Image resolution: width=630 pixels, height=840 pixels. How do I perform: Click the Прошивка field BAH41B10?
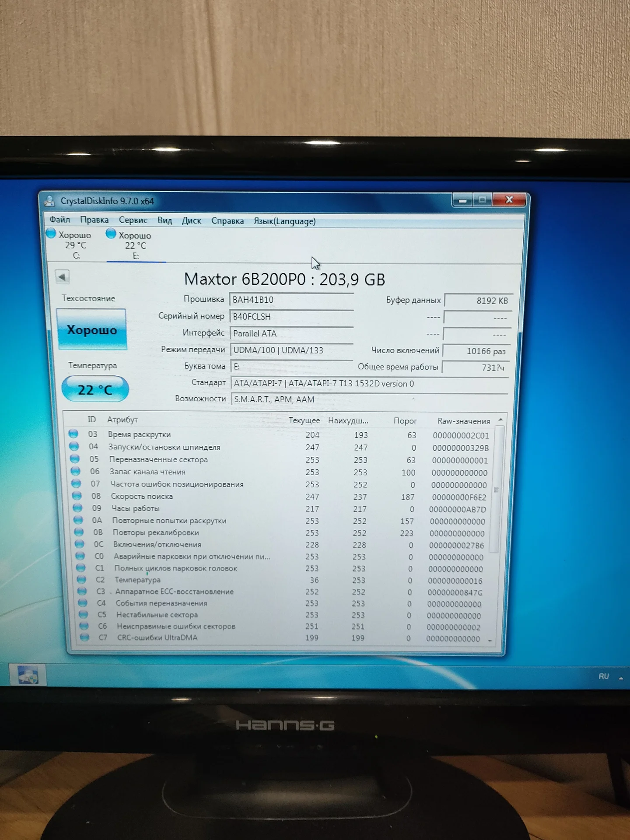tap(291, 300)
